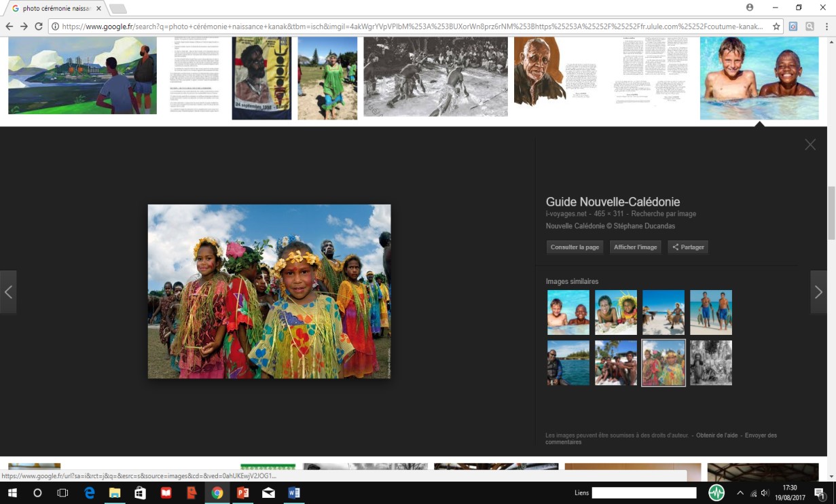The height and width of the screenshot is (504, 836).
Task: Select the black-and-white similar image thumbnail
Action: [711, 363]
